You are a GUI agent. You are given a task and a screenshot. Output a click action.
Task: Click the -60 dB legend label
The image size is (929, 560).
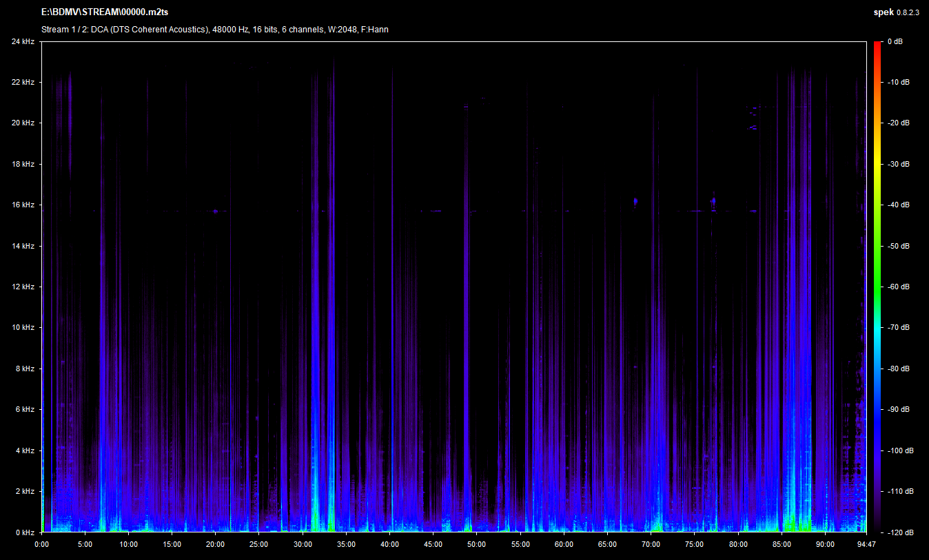898,287
